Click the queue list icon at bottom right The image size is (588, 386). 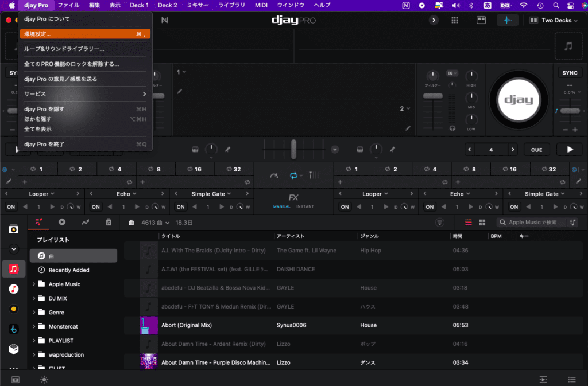pos(572,380)
